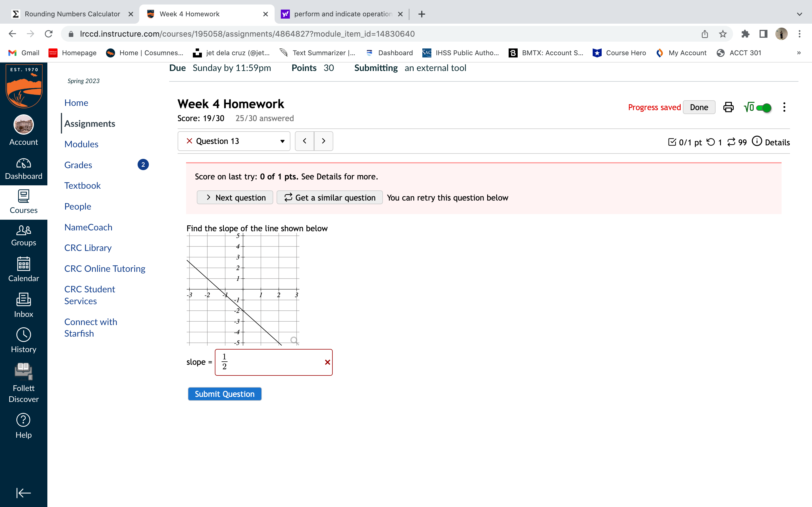Click Get a similar question
The image size is (812, 507).
coord(330,197)
